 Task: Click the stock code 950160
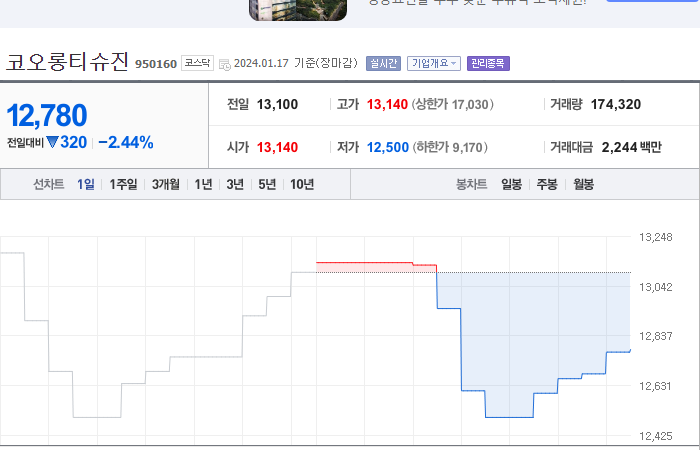[x=156, y=64]
